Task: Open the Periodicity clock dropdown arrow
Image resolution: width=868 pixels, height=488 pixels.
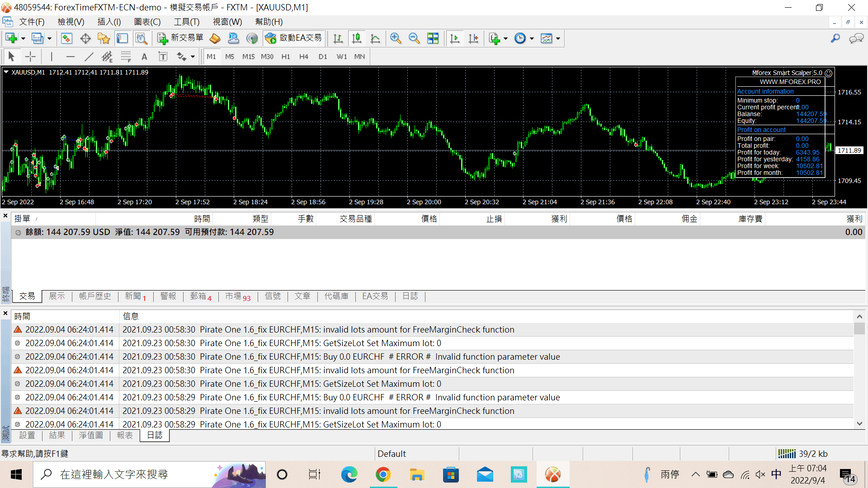Action: [x=532, y=38]
